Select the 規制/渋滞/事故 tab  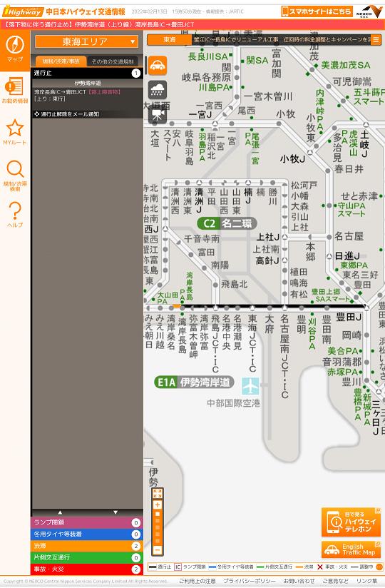(x=61, y=61)
